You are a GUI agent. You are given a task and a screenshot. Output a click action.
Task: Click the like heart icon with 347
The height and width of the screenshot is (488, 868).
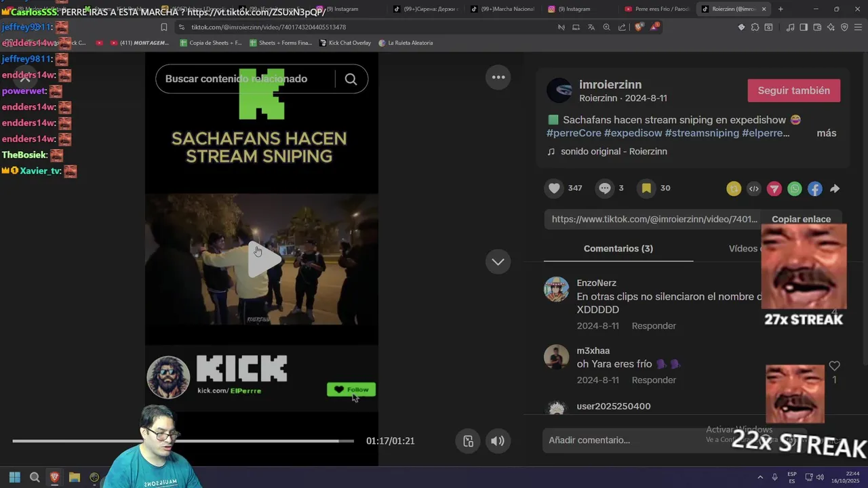554,188
